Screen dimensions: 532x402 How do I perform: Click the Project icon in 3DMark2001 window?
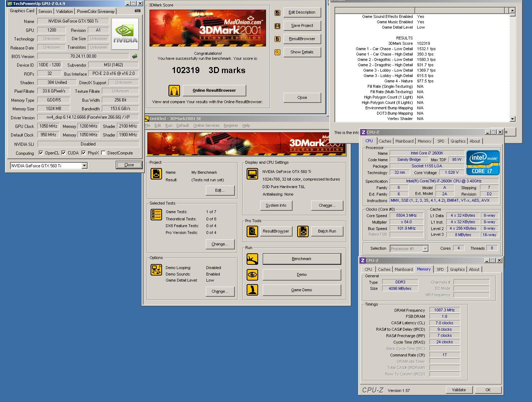156,174
